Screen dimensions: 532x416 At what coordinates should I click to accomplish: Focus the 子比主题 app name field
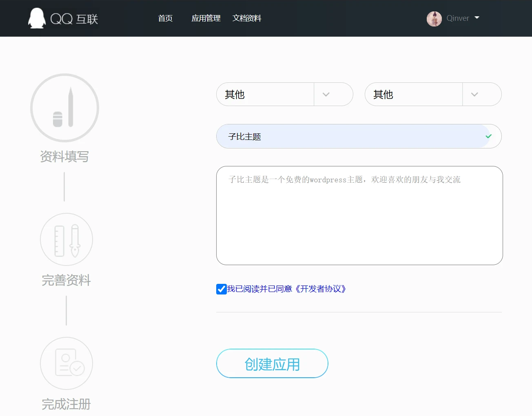click(359, 136)
